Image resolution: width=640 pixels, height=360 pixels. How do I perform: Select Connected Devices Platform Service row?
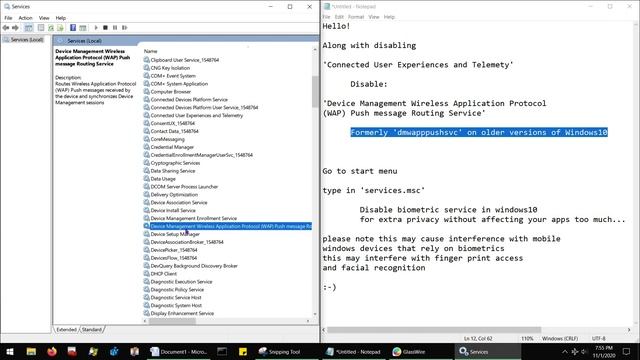pyautogui.click(x=189, y=100)
